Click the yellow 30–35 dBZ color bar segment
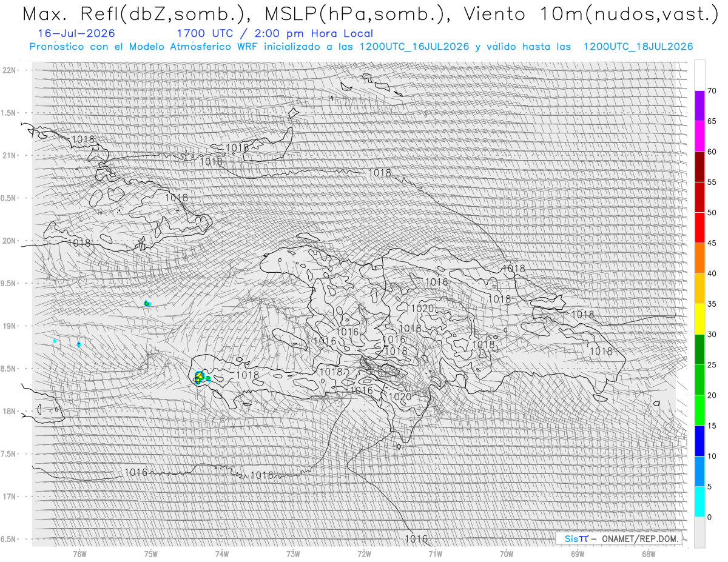This screenshot has height=562, width=728. point(700,319)
